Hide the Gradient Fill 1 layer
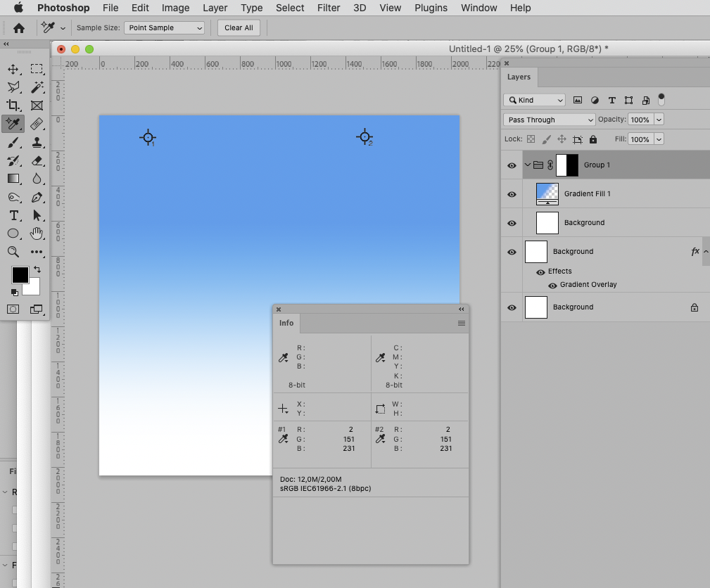710x588 pixels. [x=512, y=194]
